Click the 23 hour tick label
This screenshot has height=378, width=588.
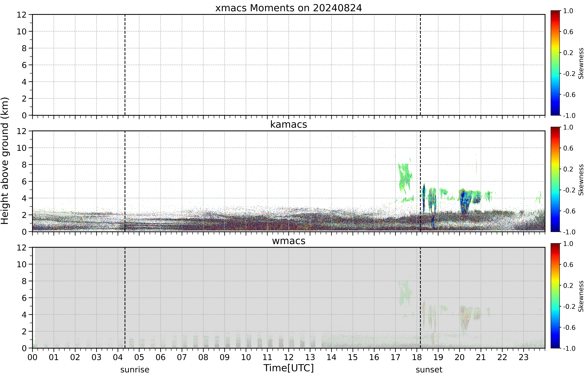pos(523,357)
